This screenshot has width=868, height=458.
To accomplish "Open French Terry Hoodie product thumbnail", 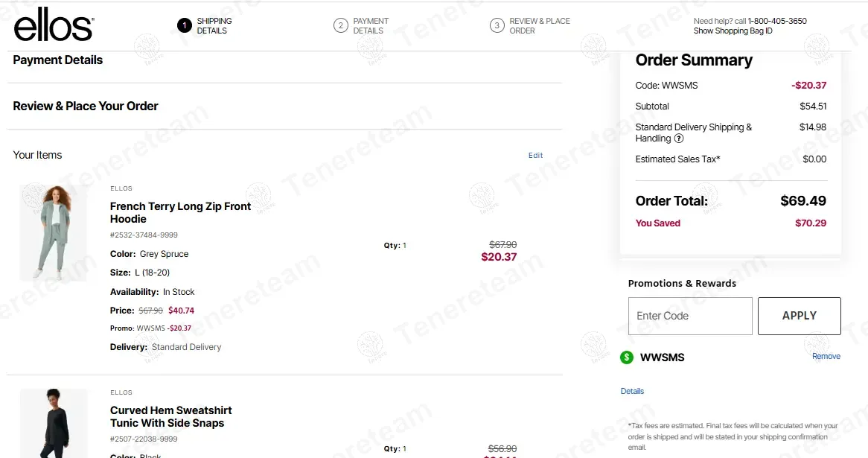I will coord(53,232).
